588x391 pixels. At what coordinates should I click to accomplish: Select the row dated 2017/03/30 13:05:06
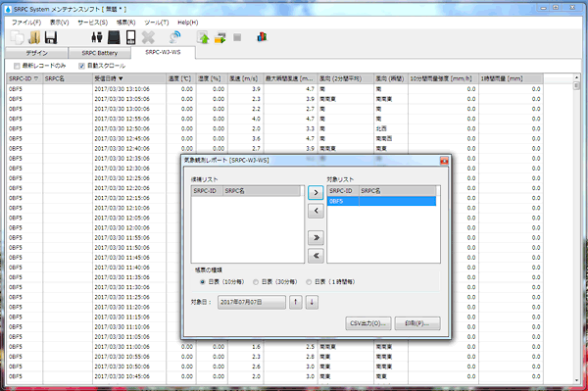[x=274, y=99]
